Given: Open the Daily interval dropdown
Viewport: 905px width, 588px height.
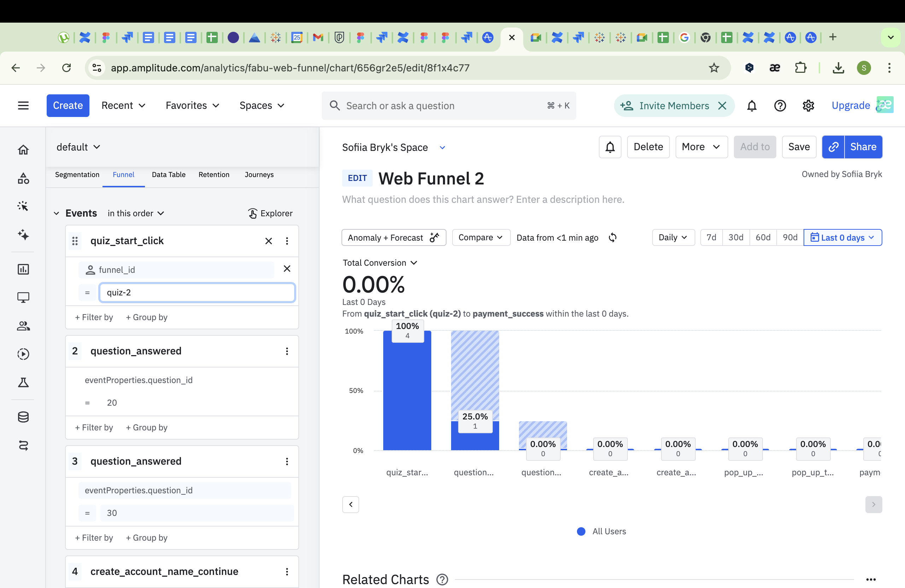Looking at the screenshot, I should [673, 237].
